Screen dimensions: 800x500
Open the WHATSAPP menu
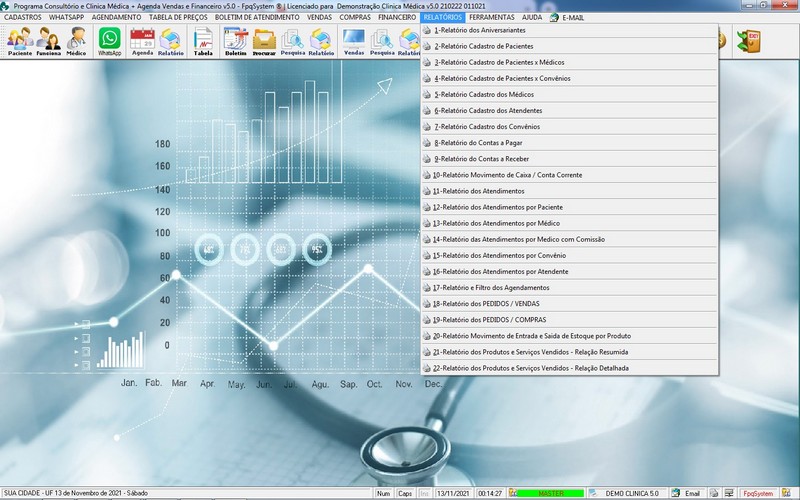66,17
